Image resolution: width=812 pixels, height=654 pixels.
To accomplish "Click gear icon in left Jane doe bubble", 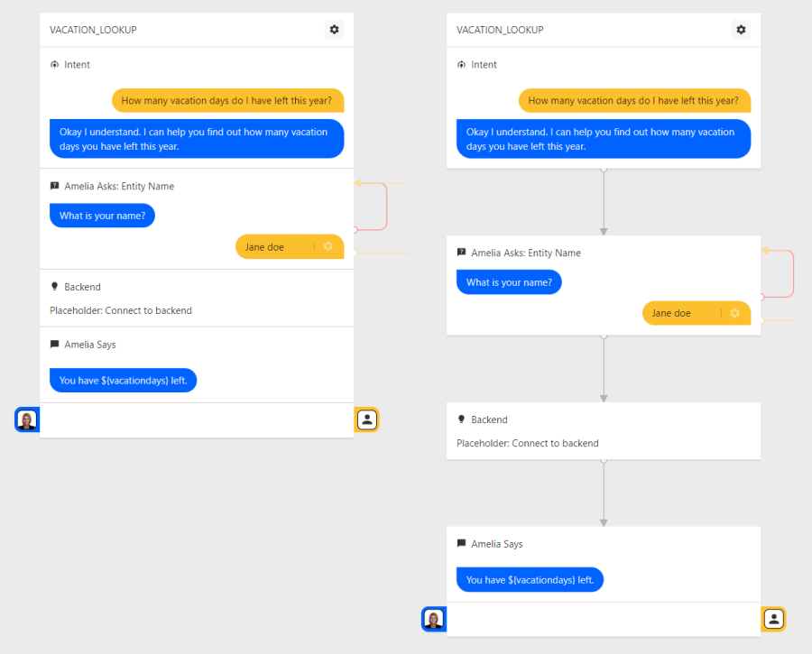I will coord(328,246).
